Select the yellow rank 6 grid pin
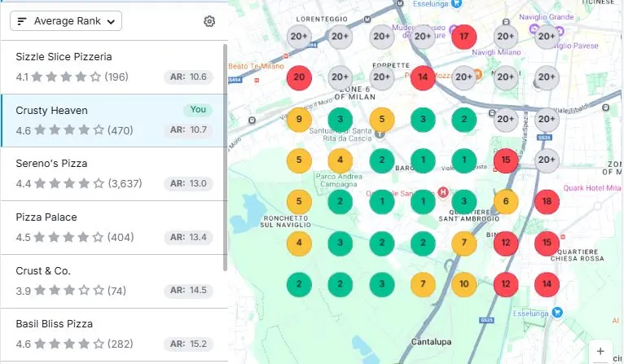Image resolution: width=624 pixels, height=364 pixels. (506, 201)
